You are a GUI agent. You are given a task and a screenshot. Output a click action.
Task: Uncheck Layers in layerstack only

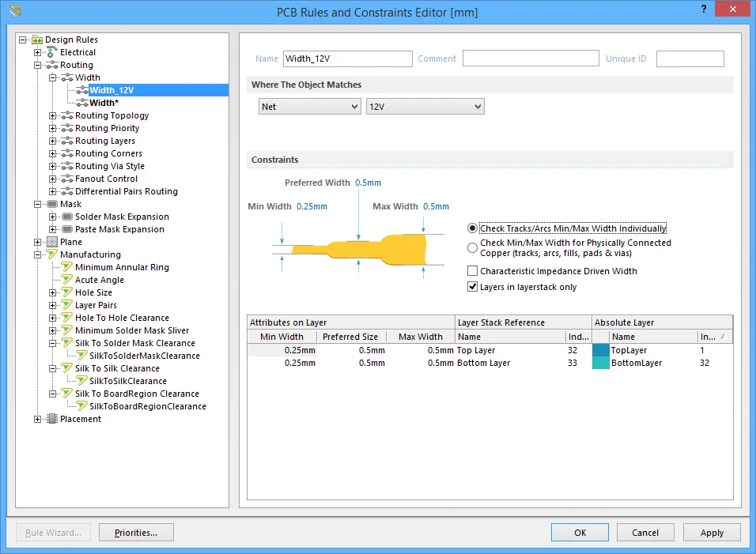pyautogui.click(x=473, y=287)
